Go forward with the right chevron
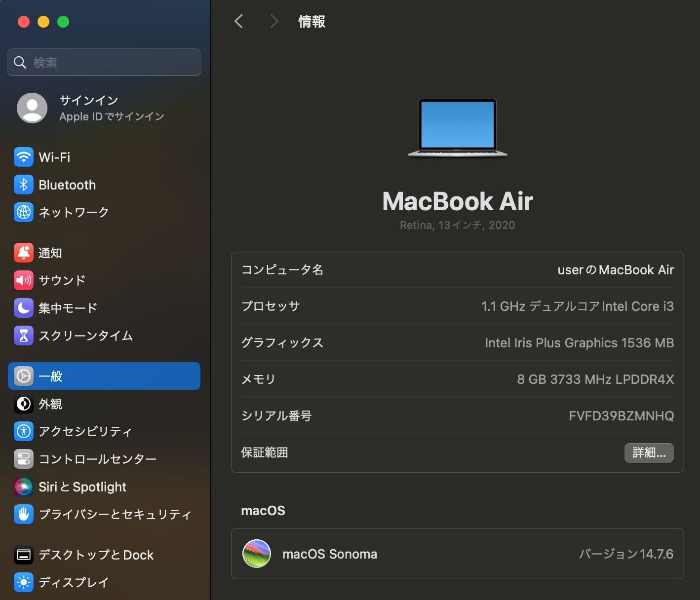 coord(274,21)
